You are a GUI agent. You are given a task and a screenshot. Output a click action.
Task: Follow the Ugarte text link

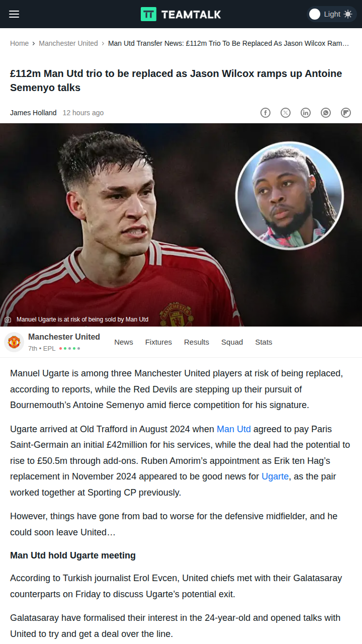click(275, 476)
